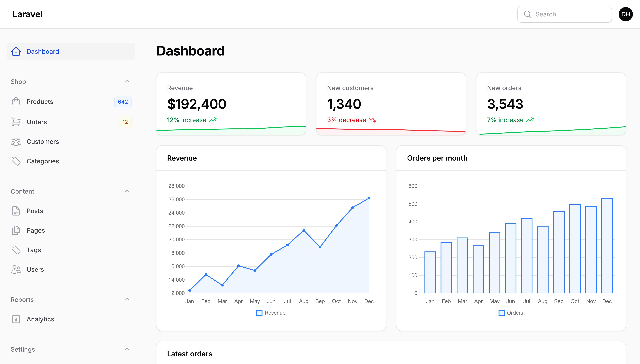The image size is (640, 364).
Task: Open the Orders menu item
Action: (x=71, y=122)
